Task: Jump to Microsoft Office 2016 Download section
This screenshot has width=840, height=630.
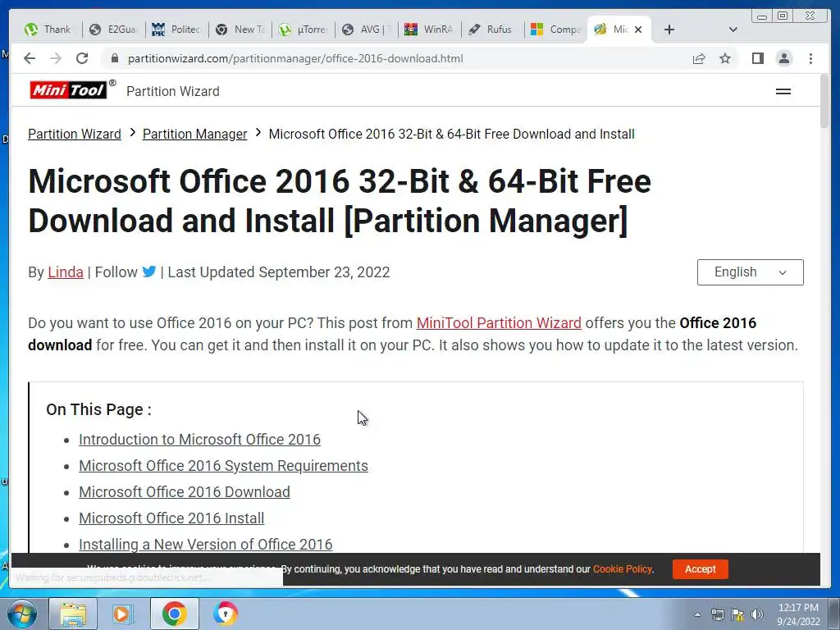Action: tap(185, 492)
